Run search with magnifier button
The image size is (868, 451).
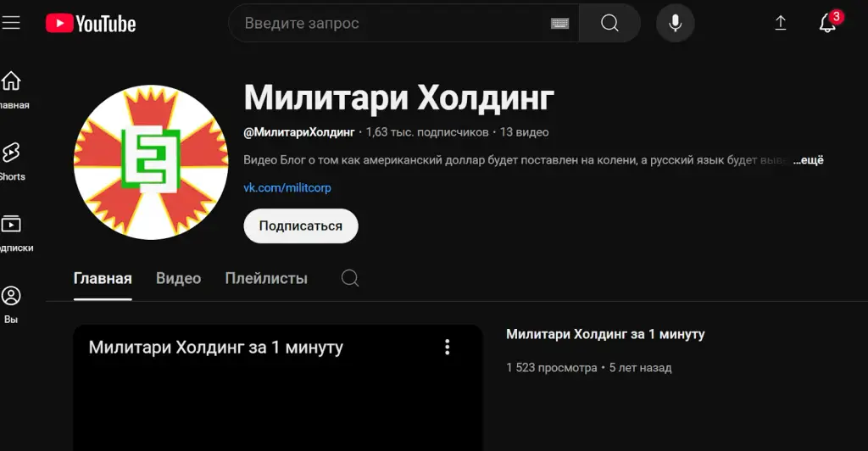609,23
